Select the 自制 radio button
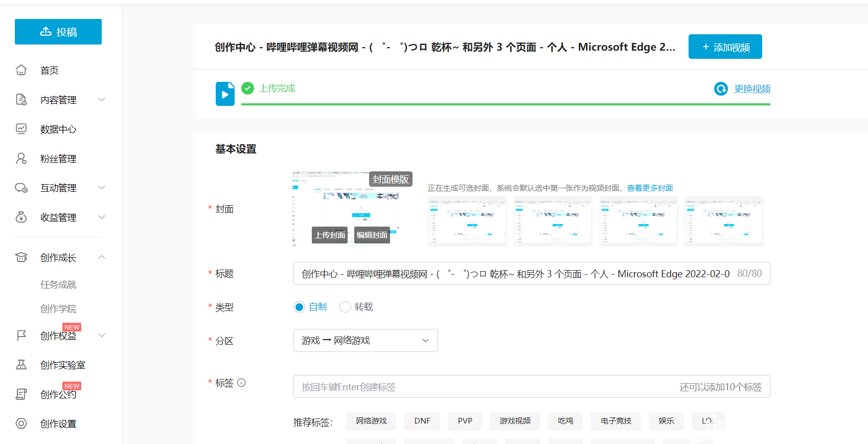 point(300,307)
